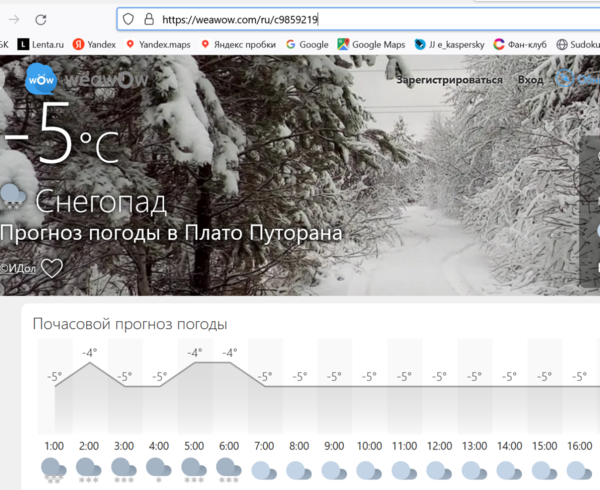Click the WeaWow logo icon
600x490 pixels.
point(41,79)
